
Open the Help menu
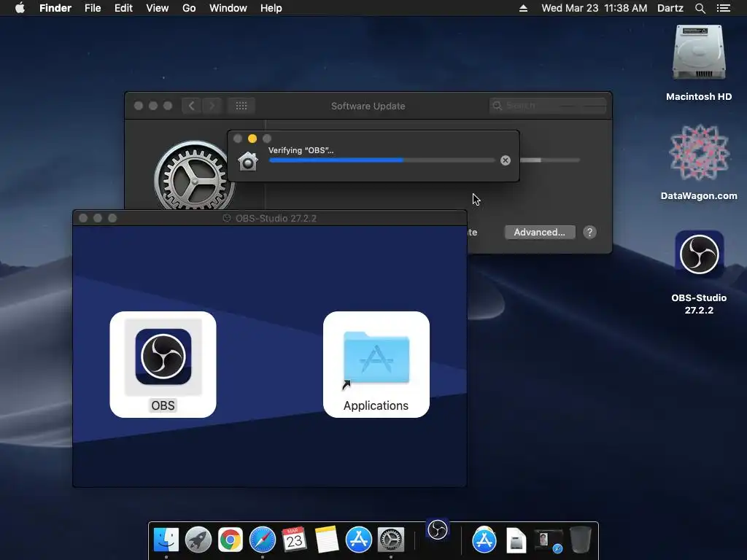pos(271,8)
